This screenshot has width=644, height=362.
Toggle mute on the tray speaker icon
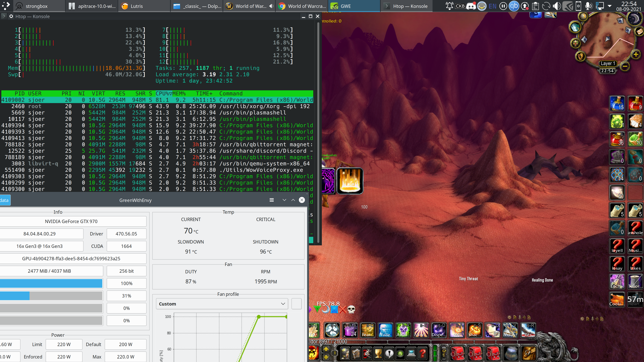tap(557, 6)
